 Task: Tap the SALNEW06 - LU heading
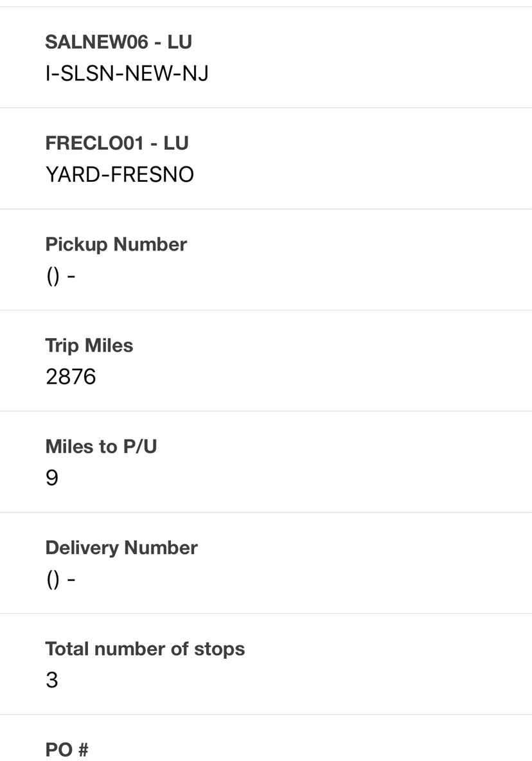(118, 42)
